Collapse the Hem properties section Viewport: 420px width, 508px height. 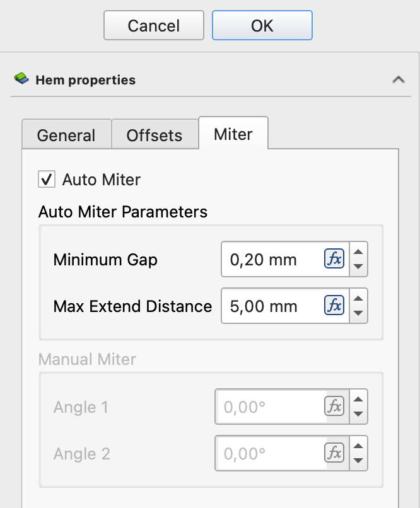[398, 80]
